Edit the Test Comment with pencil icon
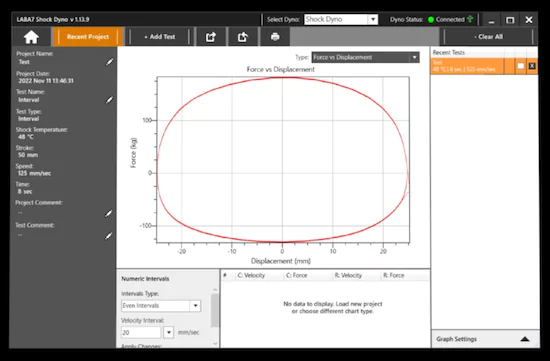This screenshot has width=550, height=361. click(109, 236)
